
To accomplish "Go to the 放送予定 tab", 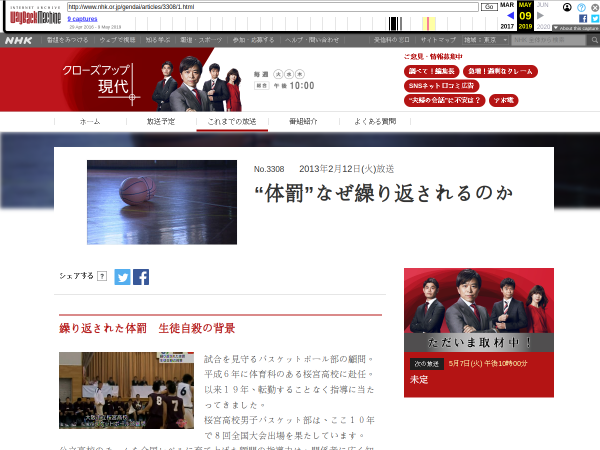I will click(161, 122).
